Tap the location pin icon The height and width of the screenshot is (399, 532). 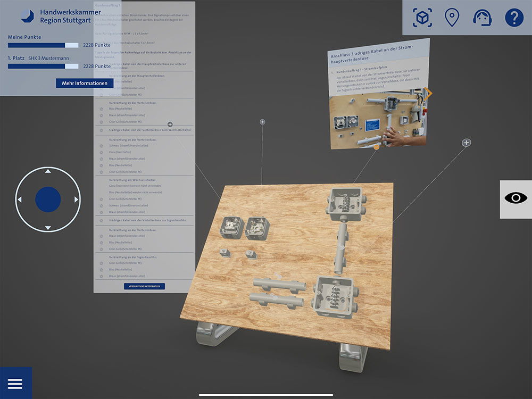pyautogui.click(x=452, y=18)
